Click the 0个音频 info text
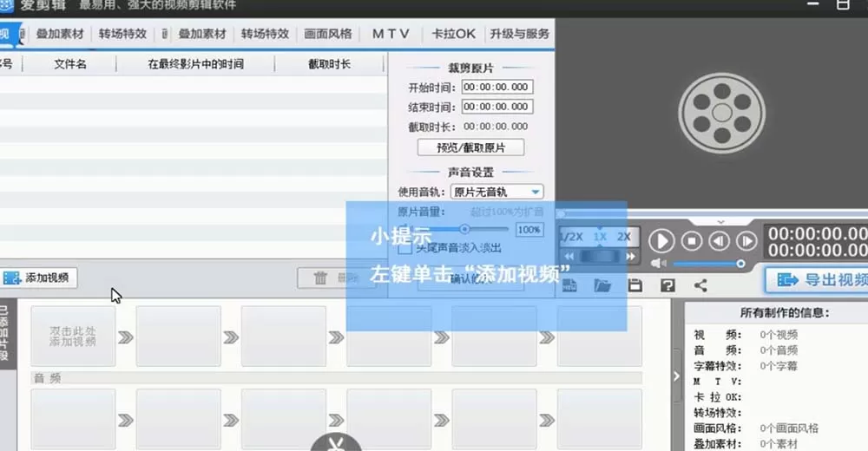868x451 pixels. click(x=779, y=350)
